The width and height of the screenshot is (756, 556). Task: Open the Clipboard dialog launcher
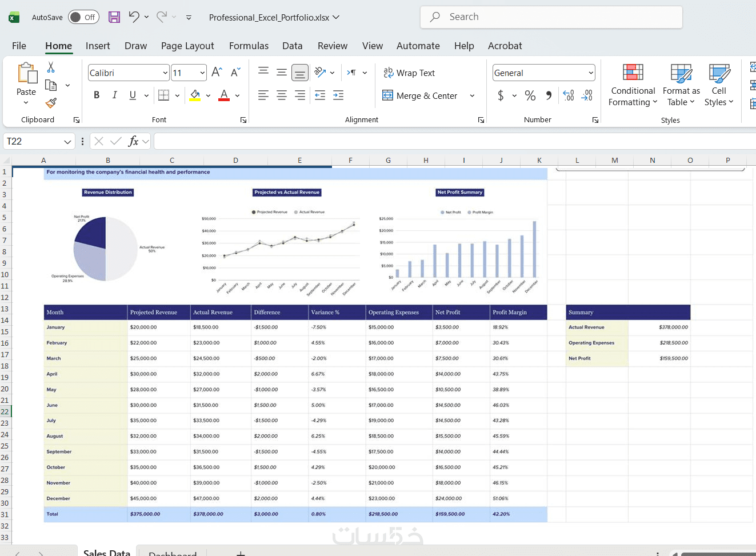point(77,120)
